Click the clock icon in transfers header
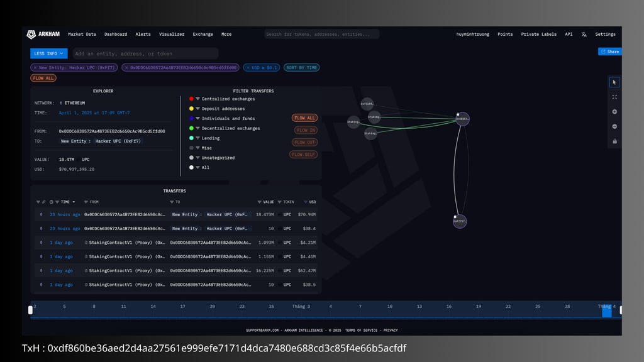 pos(52,202)
